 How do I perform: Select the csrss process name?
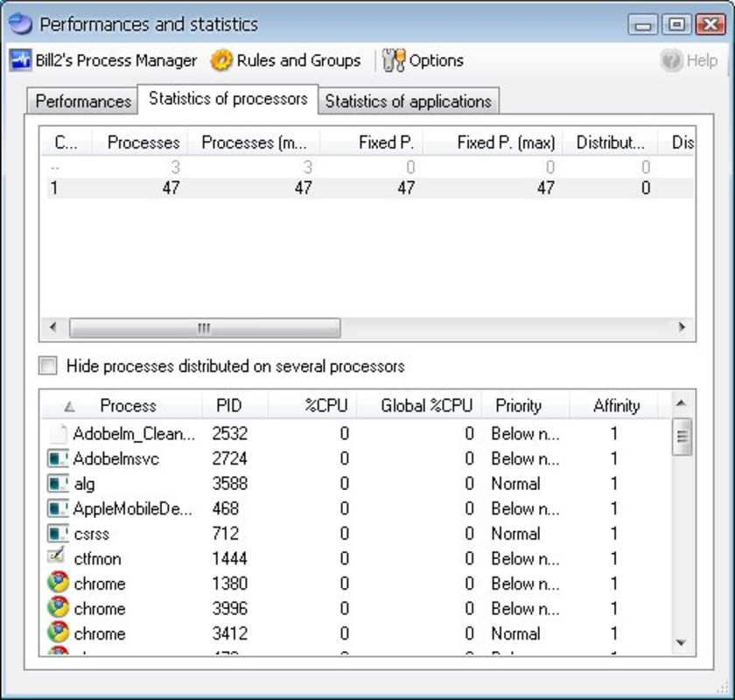click(91, 534)
